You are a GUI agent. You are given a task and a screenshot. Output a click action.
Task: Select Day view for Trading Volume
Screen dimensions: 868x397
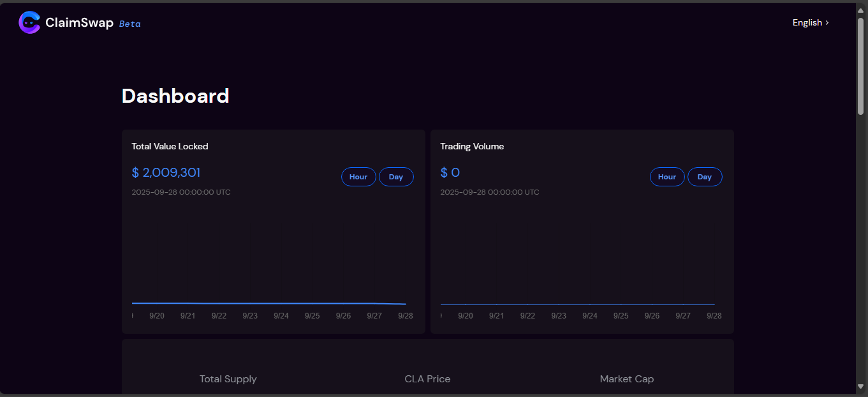pos(705,177)
